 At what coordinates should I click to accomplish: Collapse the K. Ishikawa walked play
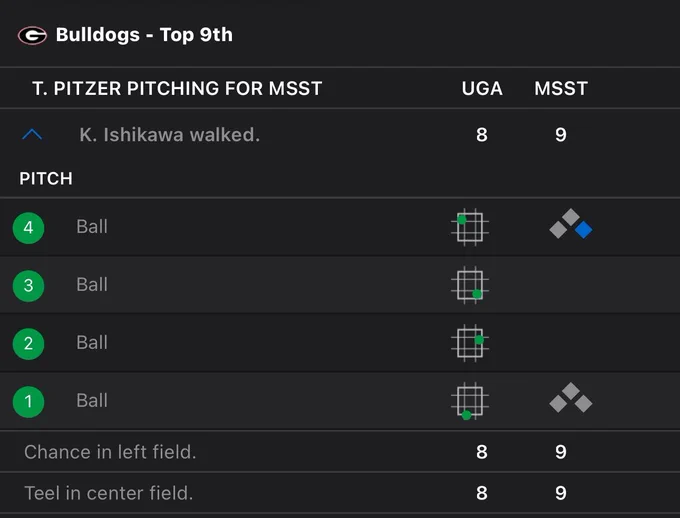point(32,135)
